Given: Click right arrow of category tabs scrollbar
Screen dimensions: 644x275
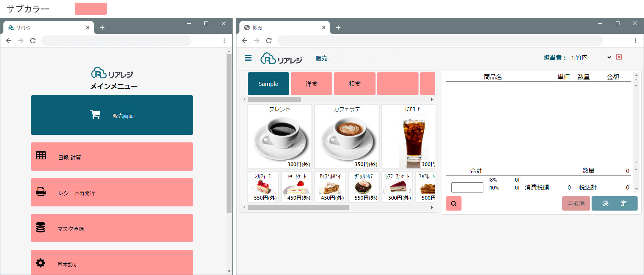Looking at the screenshot, I should click(x=432, y=99).
